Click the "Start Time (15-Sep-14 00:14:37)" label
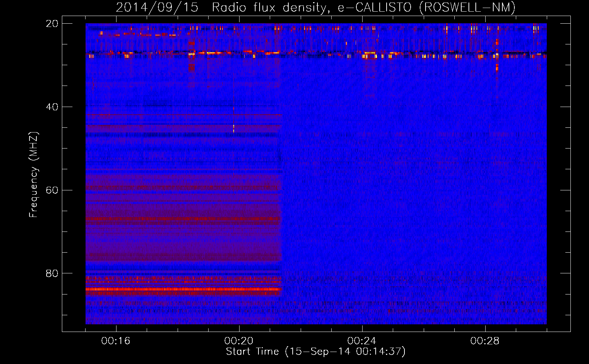This screenshot has height=364, width=589. [316, 352]
